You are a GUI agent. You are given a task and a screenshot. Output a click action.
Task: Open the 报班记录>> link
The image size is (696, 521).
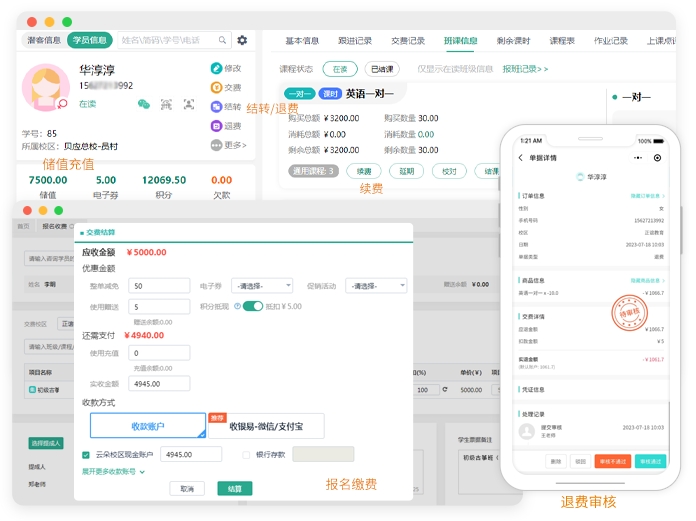pyautogui.click(x=525, y=69)
